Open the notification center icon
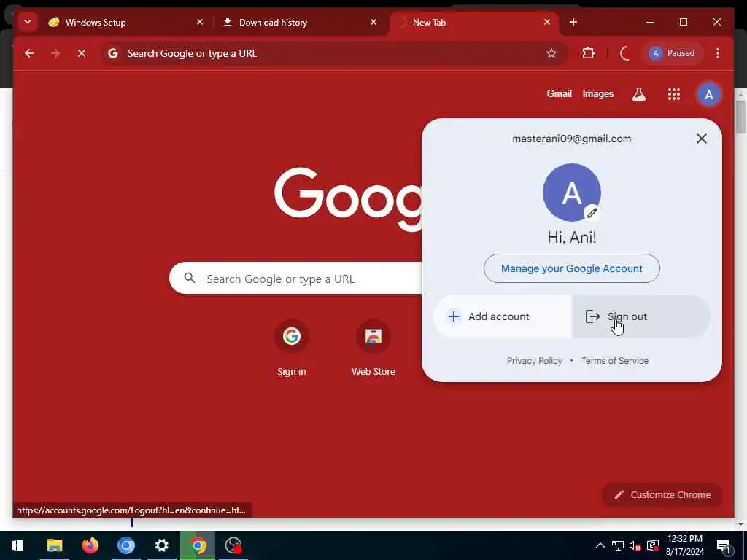Viewport: 747px width, 560px height. (x=724, y=547)
